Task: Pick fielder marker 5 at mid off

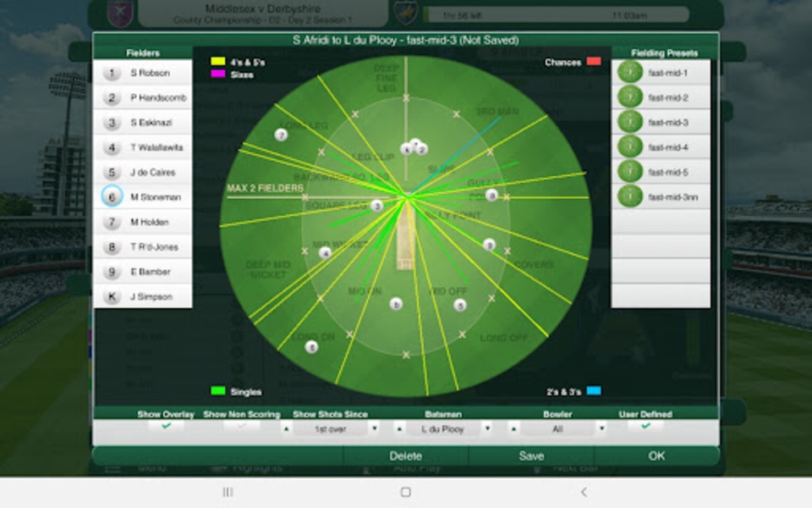Action: pos(460,306)
